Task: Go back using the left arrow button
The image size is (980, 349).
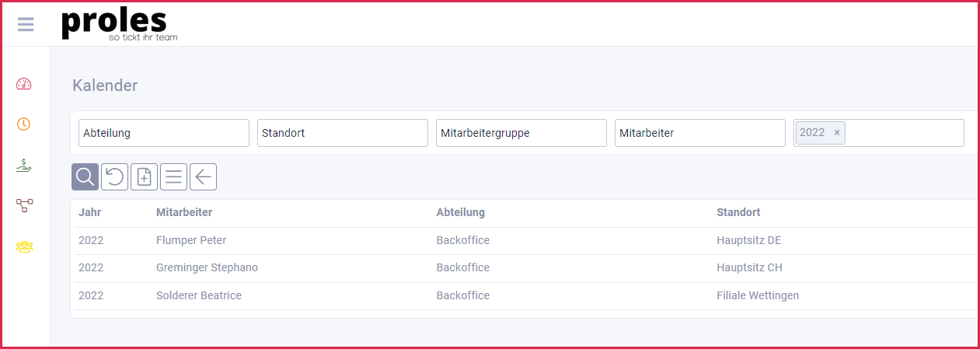Action: (203, 177)
